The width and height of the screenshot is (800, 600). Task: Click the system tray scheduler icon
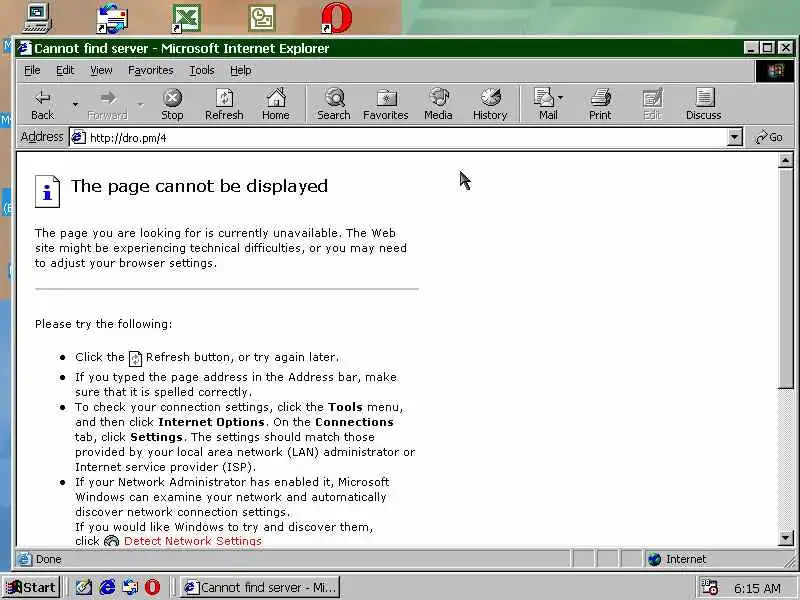point(710,587)
